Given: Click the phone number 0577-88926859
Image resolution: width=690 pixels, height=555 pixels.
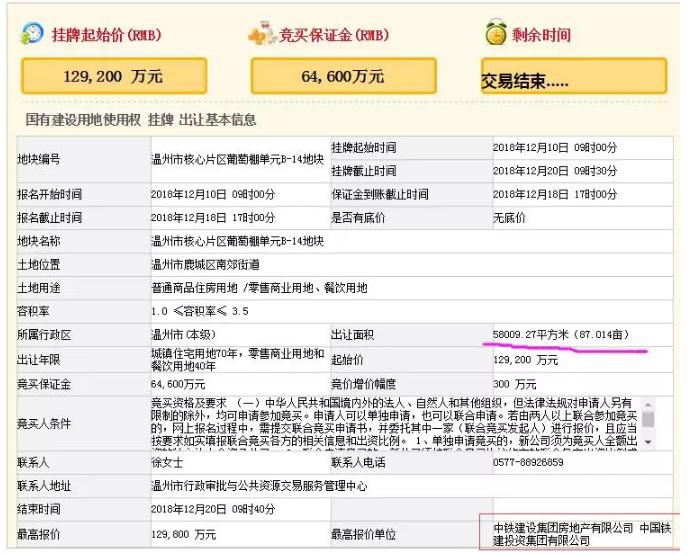Looking at the screenshot, I should (528, 462).
